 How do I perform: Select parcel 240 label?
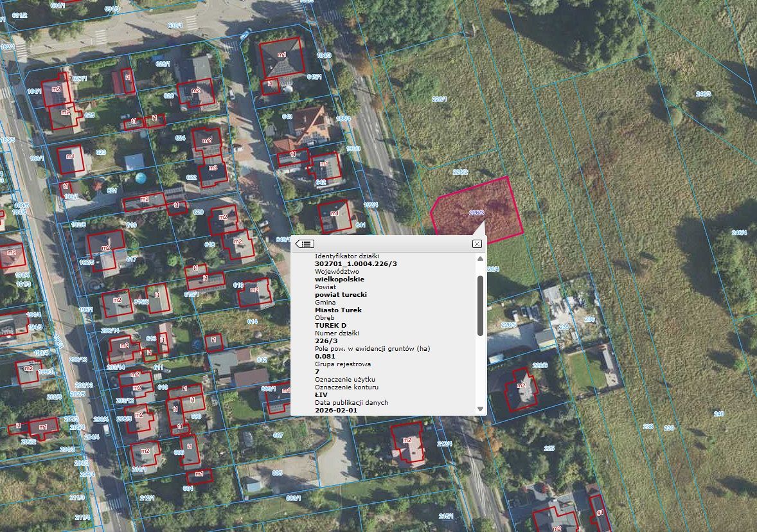point(719,414)
